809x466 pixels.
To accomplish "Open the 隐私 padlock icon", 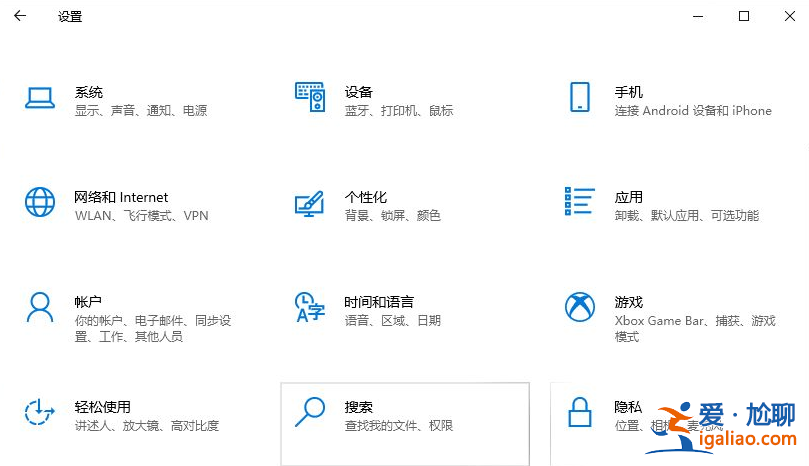I will (580, 412).
